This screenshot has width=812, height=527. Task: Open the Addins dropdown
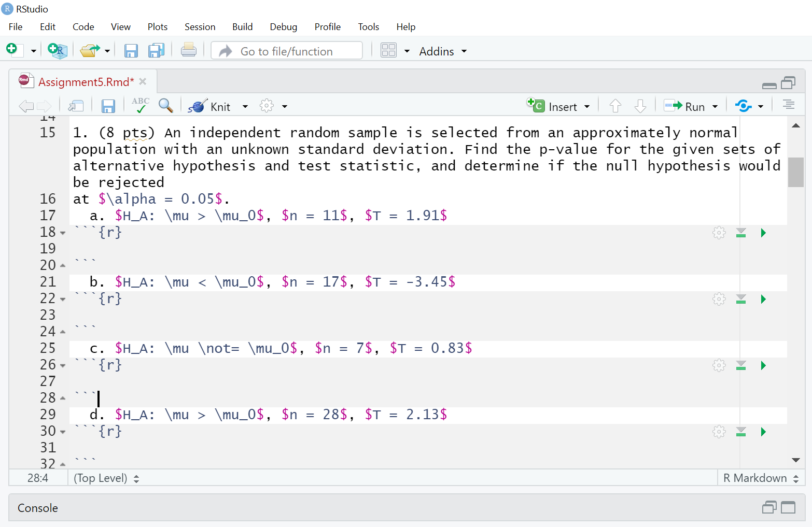pyautogui.click(x=443, y=51)
